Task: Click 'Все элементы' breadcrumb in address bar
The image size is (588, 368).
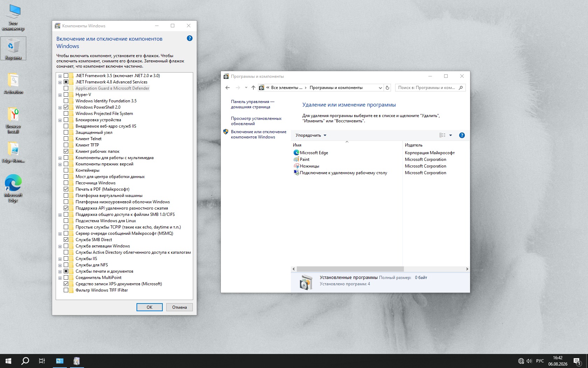Action: coord(287,88)
